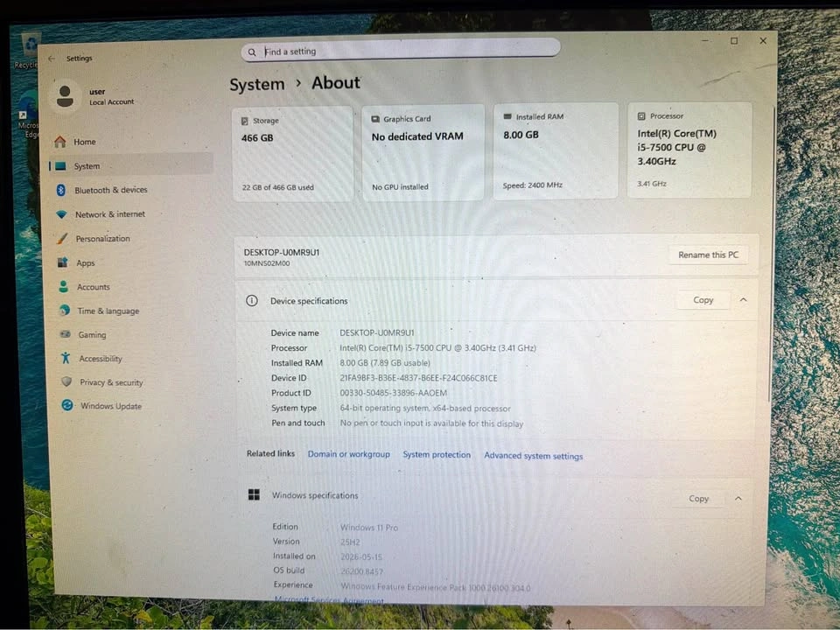Copy the Windows specifications

[x=698, y=498]
